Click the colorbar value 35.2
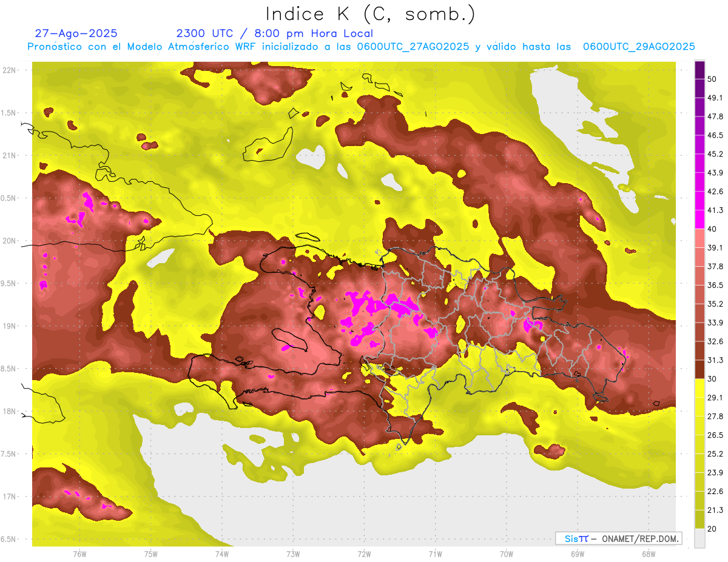728x562 pixels. pyautogui.click(x=715, y=304)
